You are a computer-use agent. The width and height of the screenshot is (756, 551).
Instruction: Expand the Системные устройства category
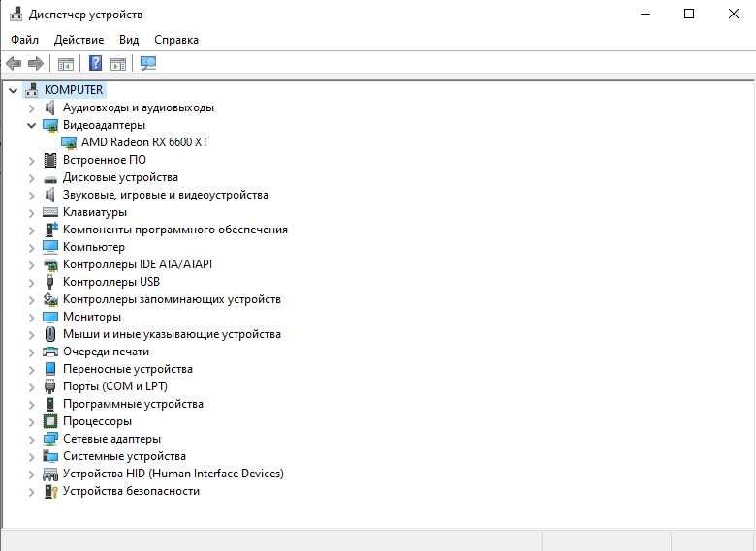32,457
